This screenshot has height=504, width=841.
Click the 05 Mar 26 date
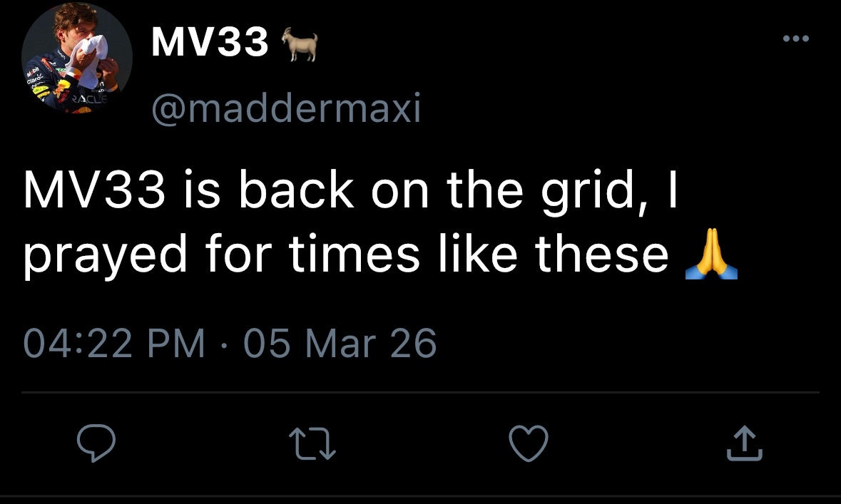tap(340, 343)
